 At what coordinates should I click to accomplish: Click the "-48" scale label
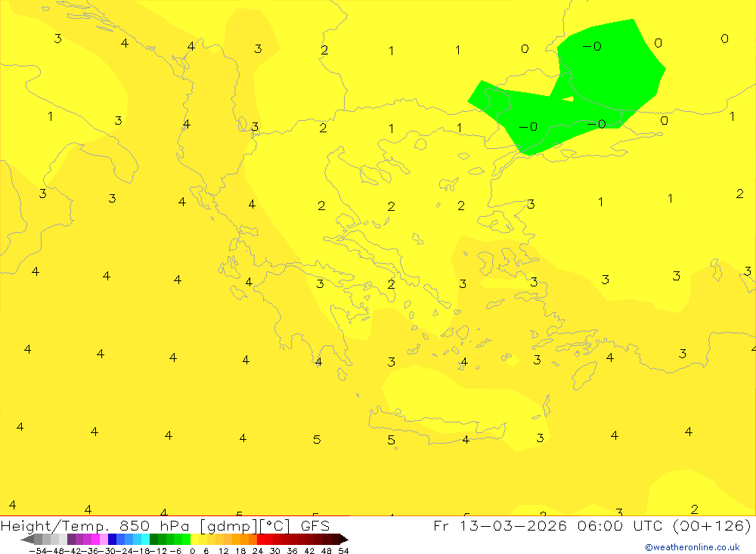click(x=56, y=551)
